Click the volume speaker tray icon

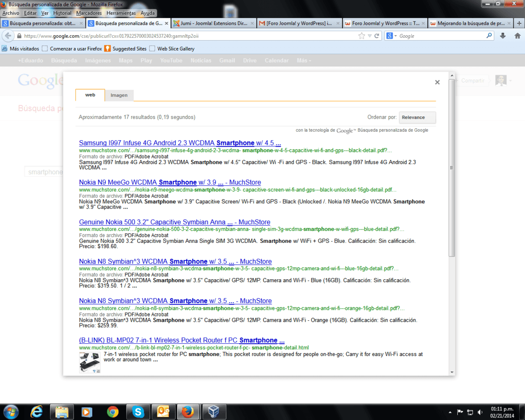[480, 412]
